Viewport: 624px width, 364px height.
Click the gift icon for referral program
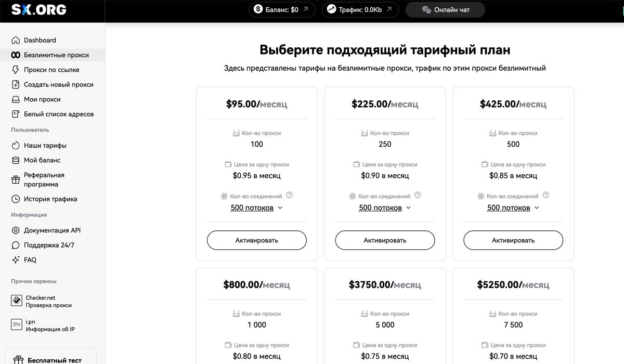(x=16, y=180)
